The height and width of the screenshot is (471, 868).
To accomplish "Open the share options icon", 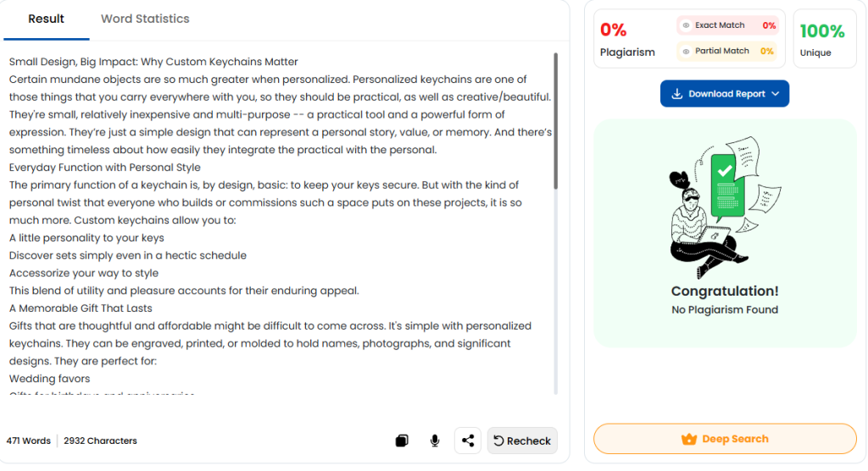I will (467, 441).
